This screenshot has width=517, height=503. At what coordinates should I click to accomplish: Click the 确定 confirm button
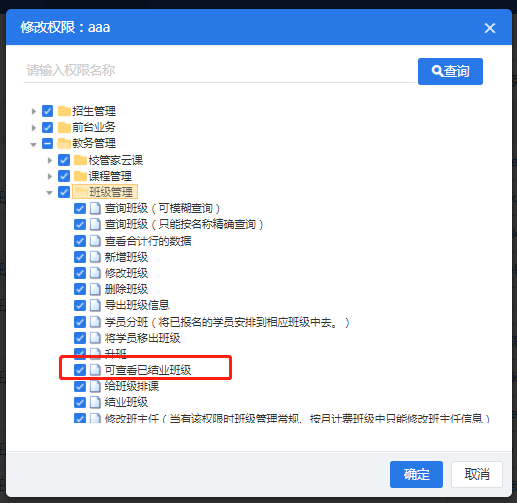[x=416, y=474]
